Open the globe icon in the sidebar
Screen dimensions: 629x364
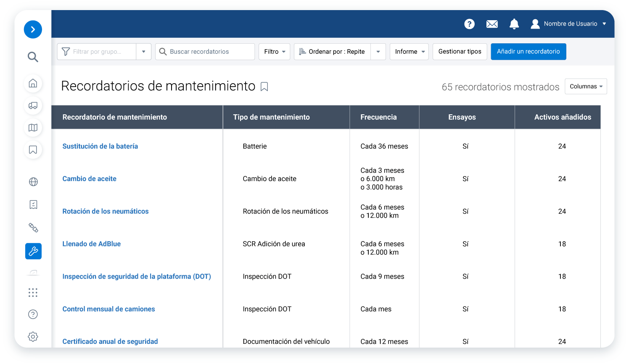click(33, 182)
